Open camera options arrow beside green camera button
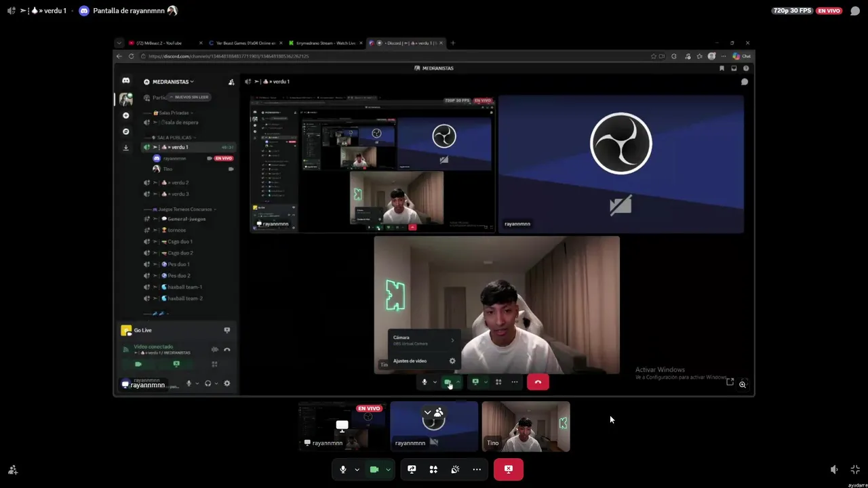The width and height of the screenshot is (868, 488). coord(388,470)
